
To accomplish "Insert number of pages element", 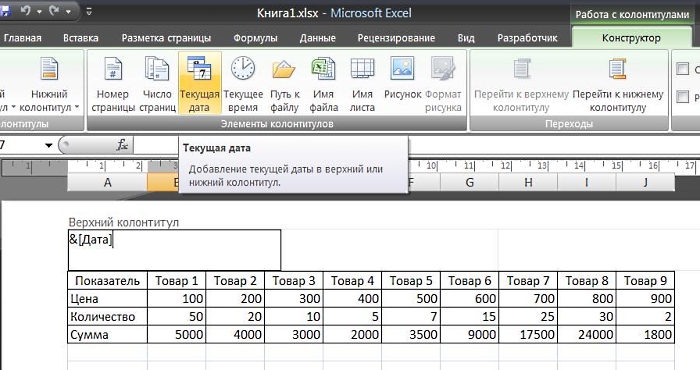I will tap(157, 84).
